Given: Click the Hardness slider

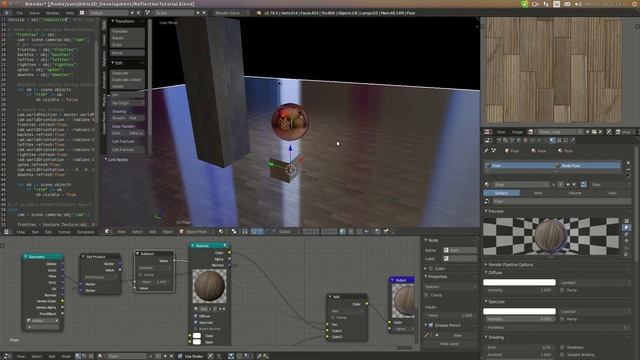Looking at the screenshot, I should [x=557, y=327].
